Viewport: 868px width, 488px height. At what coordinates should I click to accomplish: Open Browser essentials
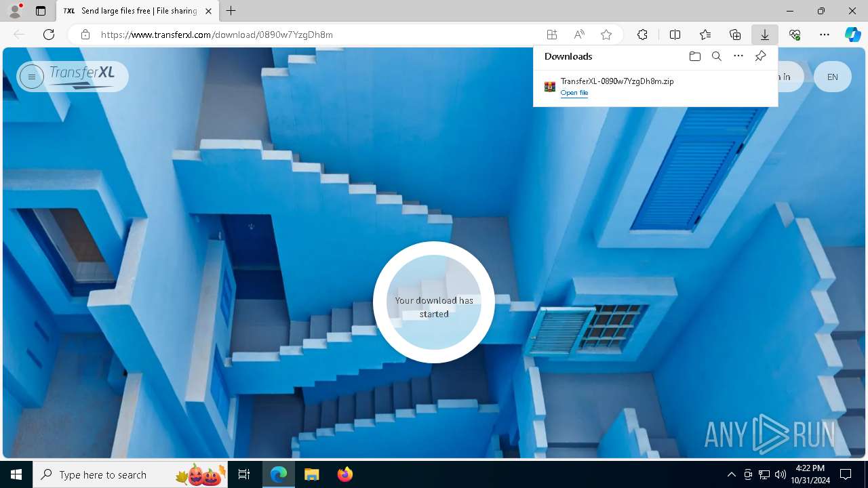tap(795, 35)
